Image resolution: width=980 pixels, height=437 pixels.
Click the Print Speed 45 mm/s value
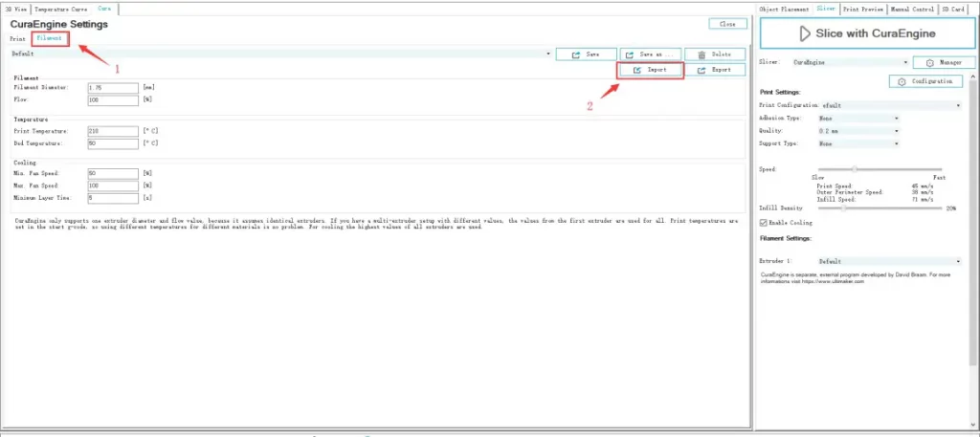[922, 186]
